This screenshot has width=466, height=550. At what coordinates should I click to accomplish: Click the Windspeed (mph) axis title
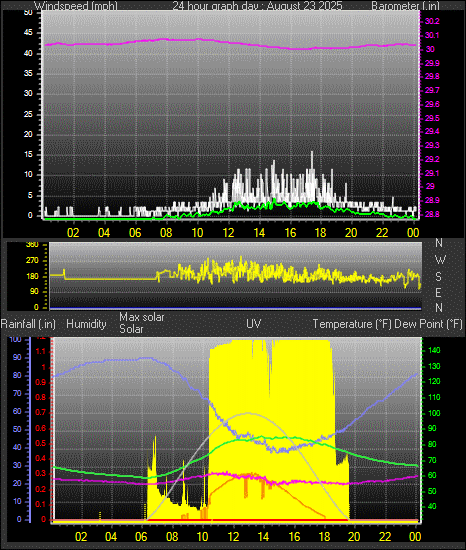tap(75, 6)
